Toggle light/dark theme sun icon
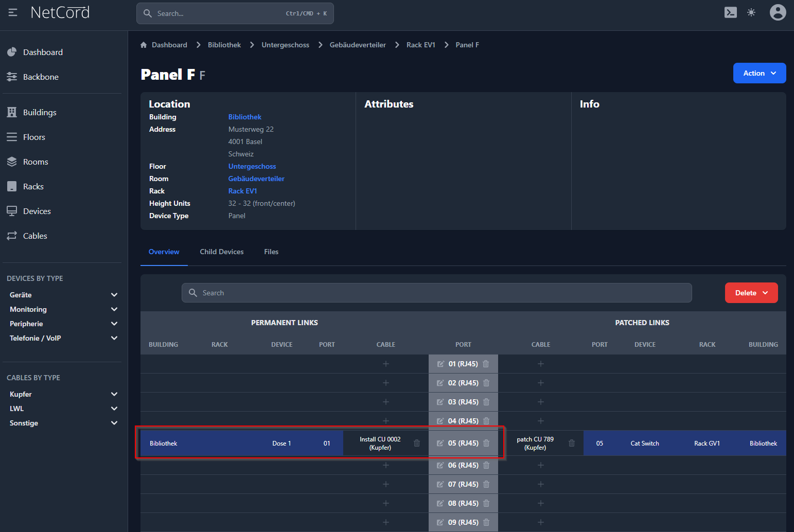This screenshot has width=794, height=532. (x=751, y=12)
